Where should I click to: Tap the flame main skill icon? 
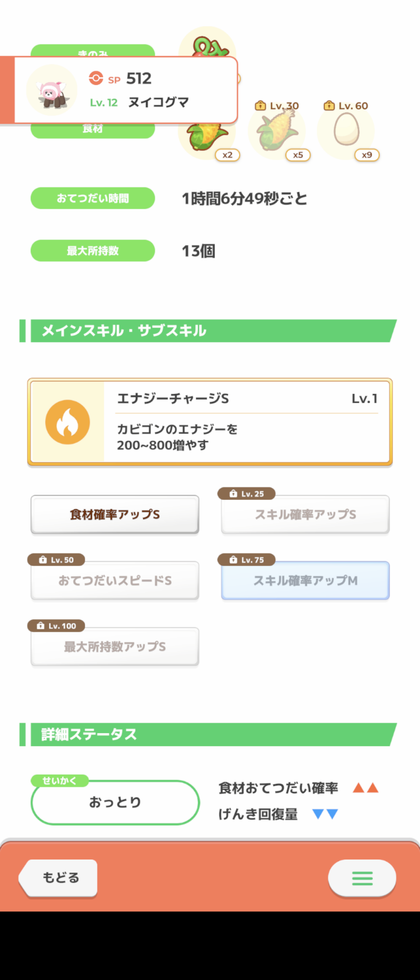pos(68,422)
